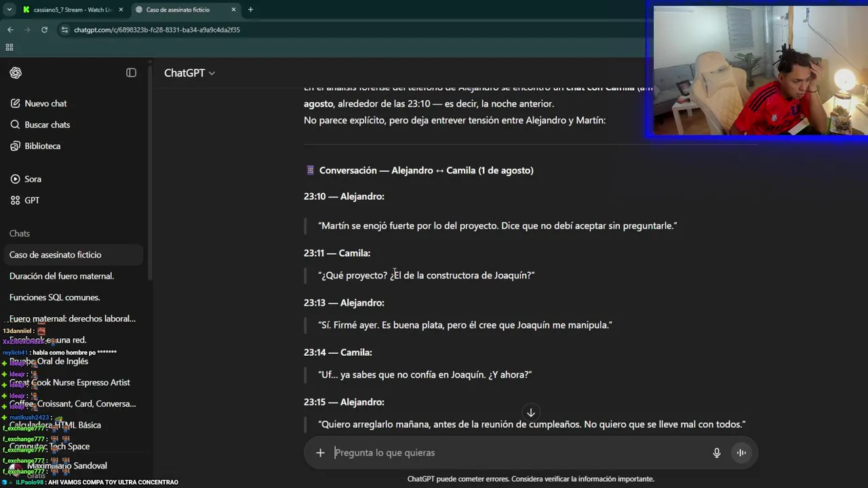Open Great Cook Nurse Espresso Artist chat

[x=70, y=382]
